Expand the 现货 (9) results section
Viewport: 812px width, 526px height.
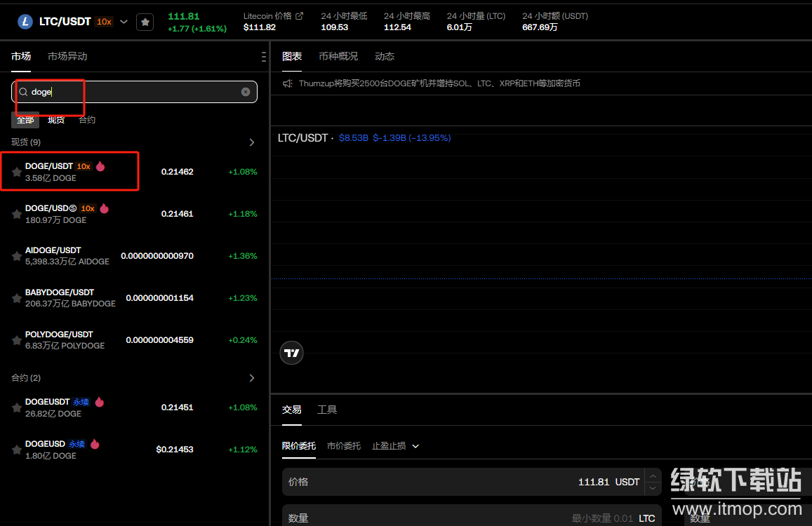252,142
